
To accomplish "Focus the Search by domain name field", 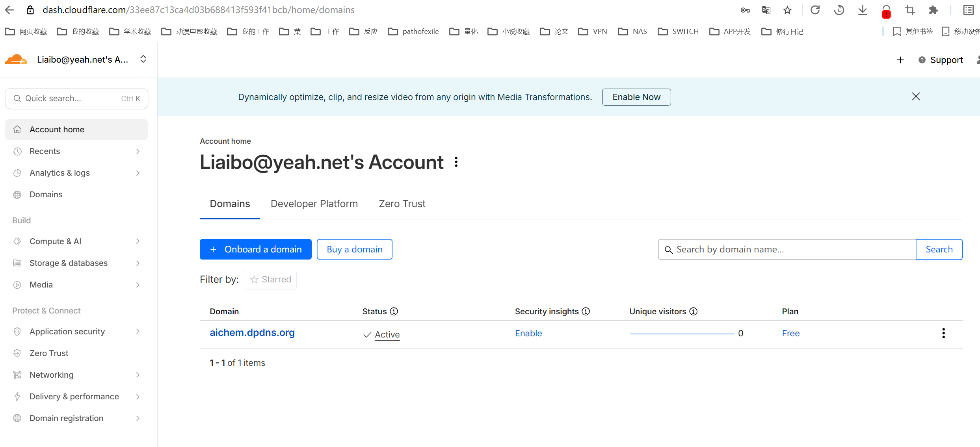I will (787, 249).
